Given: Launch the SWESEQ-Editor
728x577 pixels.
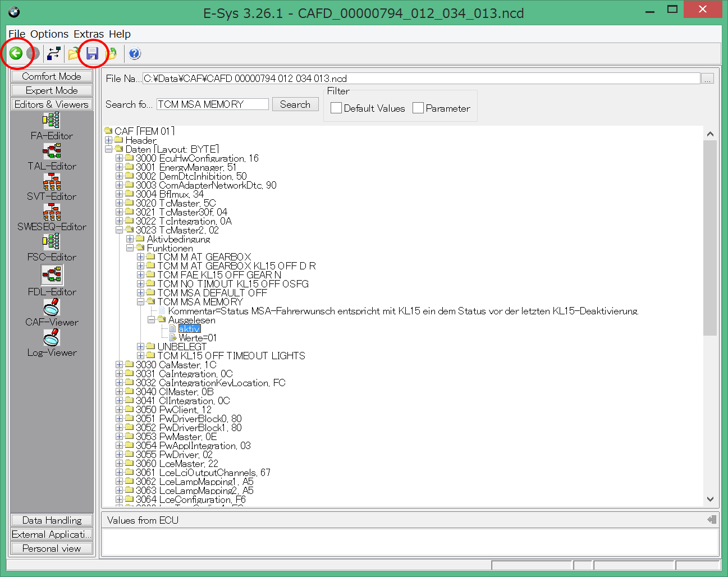Looking at the screenshot, I should pyautogui.click(x=52, y=218).
